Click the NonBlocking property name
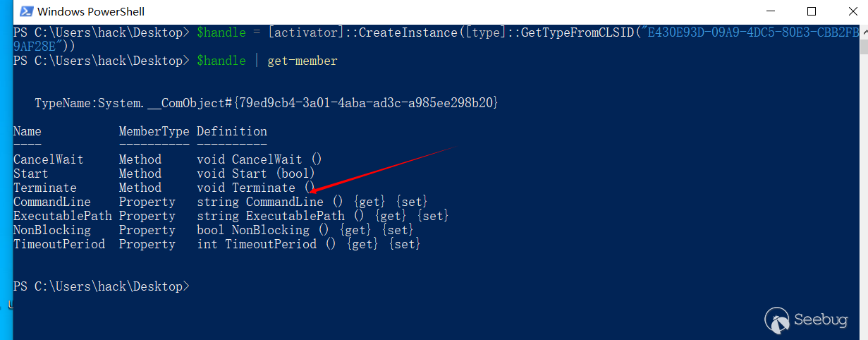This screenshot has height=340, width=868. click(51, 230)
